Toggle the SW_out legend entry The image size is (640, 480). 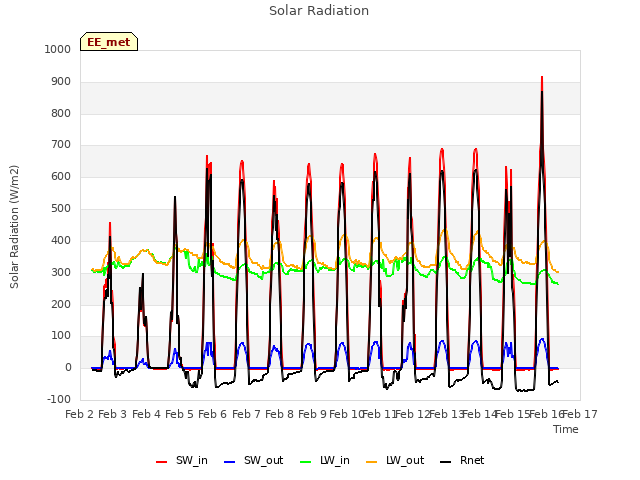253,461
